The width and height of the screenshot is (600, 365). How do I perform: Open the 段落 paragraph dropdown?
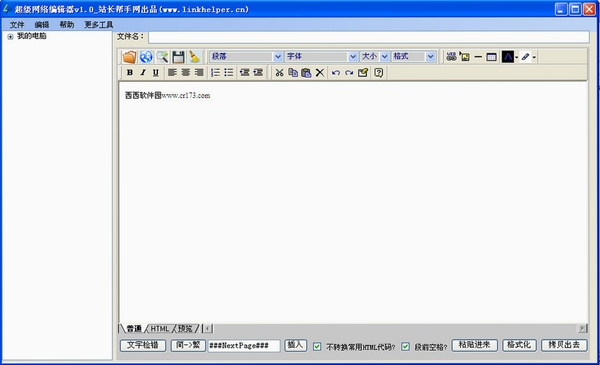point(246,57)
